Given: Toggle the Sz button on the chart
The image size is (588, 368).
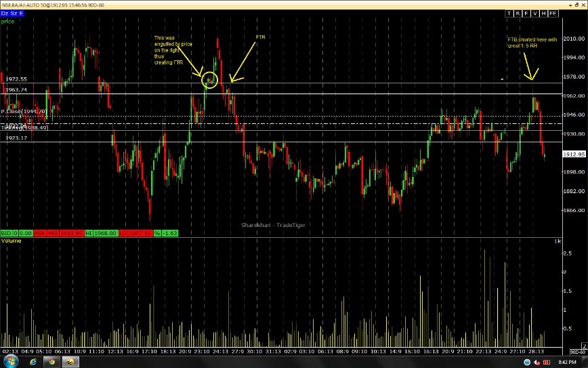Looking at the screenshot, I should coord(14,14).
